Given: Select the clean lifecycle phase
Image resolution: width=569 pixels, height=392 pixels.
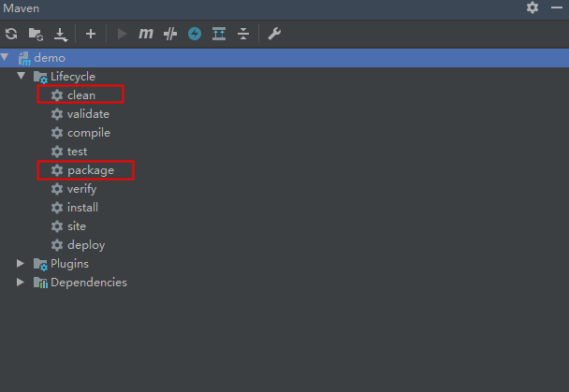Looking at the screenshot, I should pos(73,95).
